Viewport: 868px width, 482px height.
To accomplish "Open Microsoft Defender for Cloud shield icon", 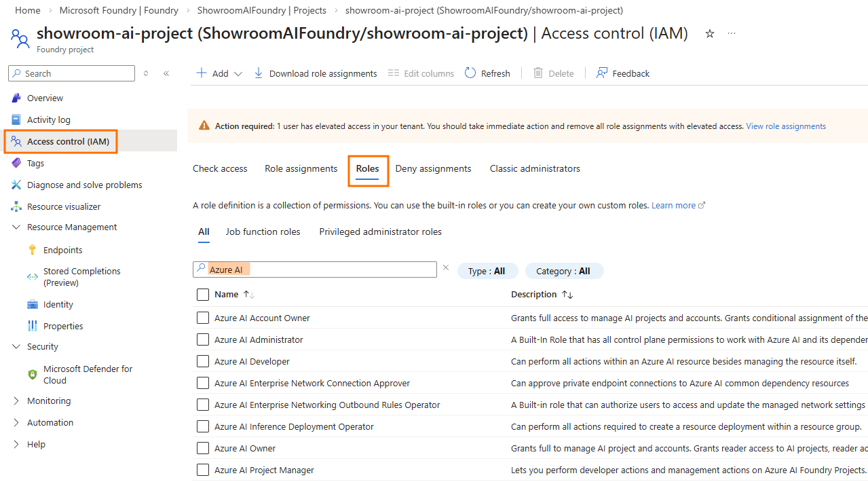I will pyautogui.click(x=32, y=375).
